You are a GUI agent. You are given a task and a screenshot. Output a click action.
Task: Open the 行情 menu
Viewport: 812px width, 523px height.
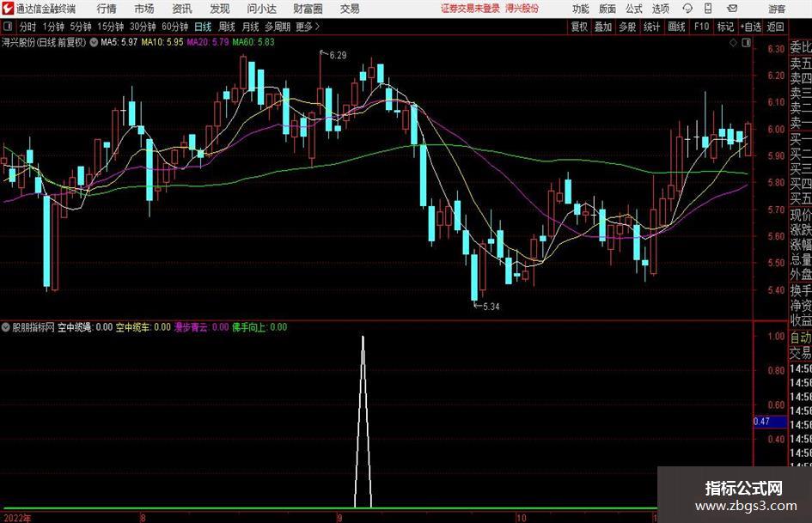coord(107,9)
